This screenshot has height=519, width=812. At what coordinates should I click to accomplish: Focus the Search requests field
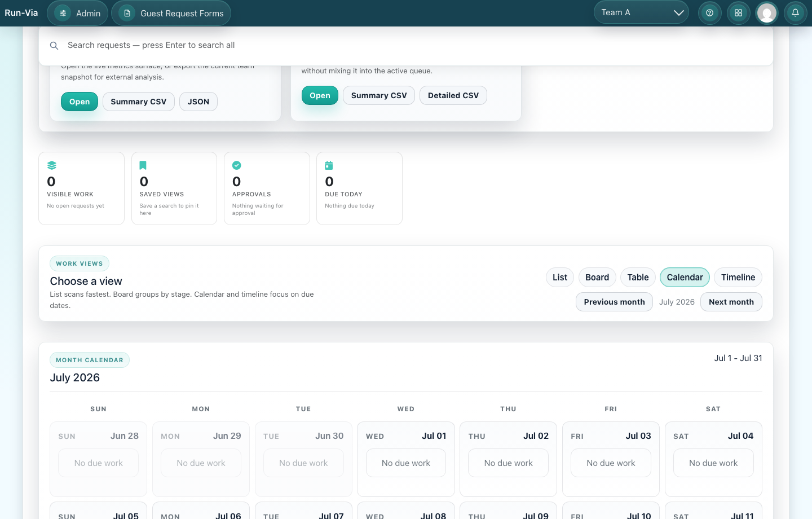(406, 45)
